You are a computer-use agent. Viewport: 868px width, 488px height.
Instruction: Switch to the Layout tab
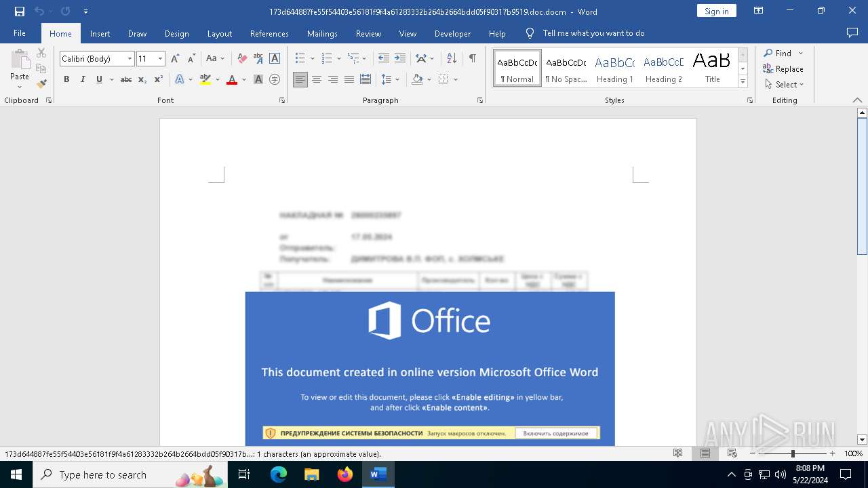(x=219, y=33)
